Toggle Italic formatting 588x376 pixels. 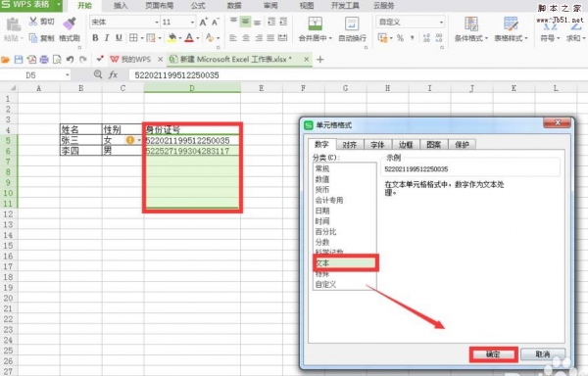107,38
